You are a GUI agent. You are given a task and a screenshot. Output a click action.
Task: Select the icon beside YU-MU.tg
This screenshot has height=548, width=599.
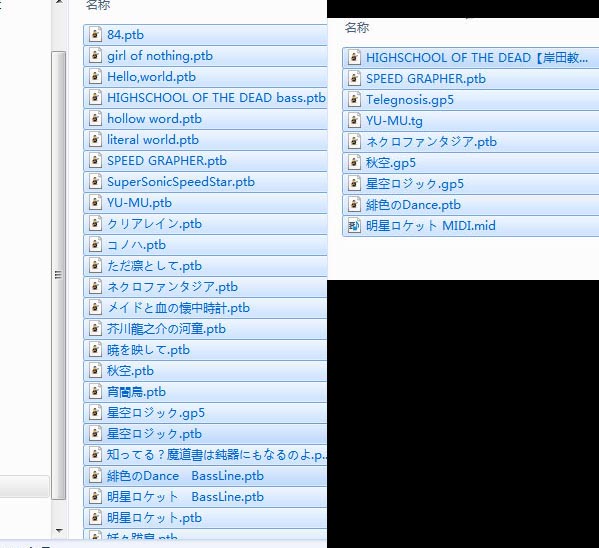(x=354, y=121)
